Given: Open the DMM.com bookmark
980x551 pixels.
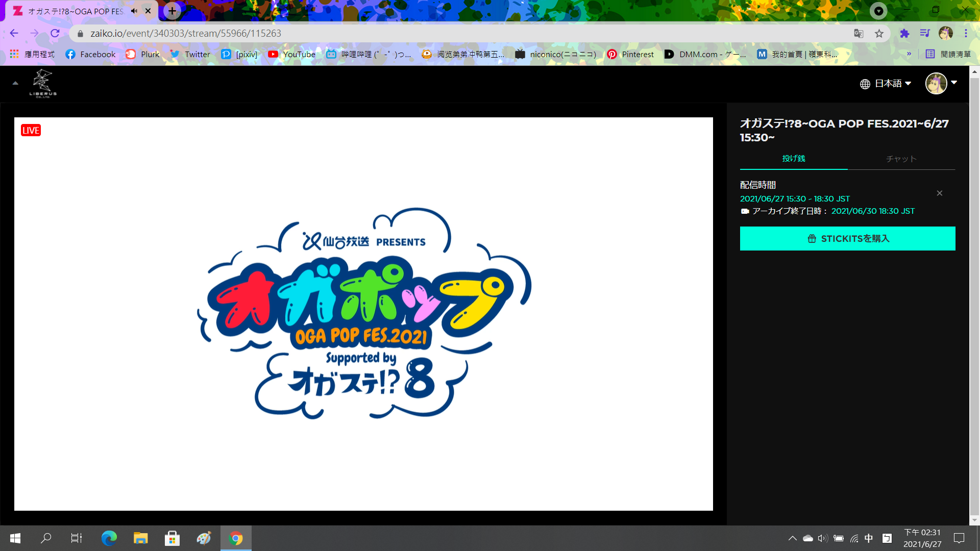Looking at the screenshot, I should (705, 54).
